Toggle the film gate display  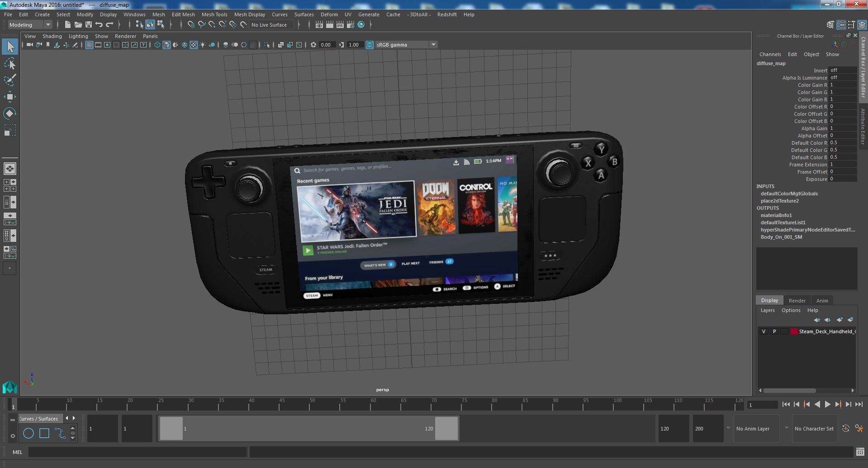98,45
